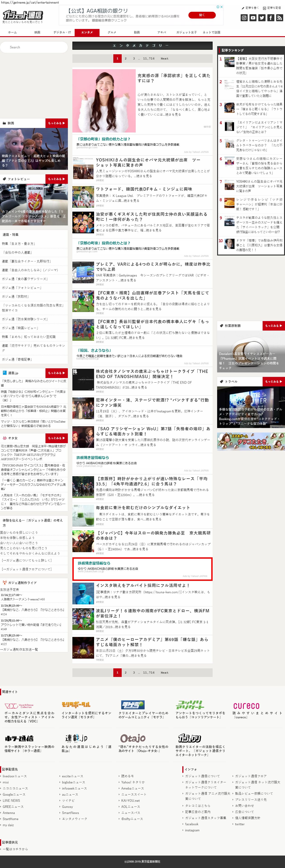Go to page 2 in top pagination
285x868 pixels.
point(126,59)
